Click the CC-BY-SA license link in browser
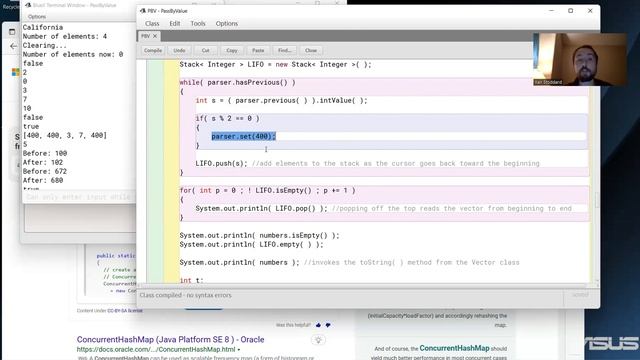 tap(125, 311)
